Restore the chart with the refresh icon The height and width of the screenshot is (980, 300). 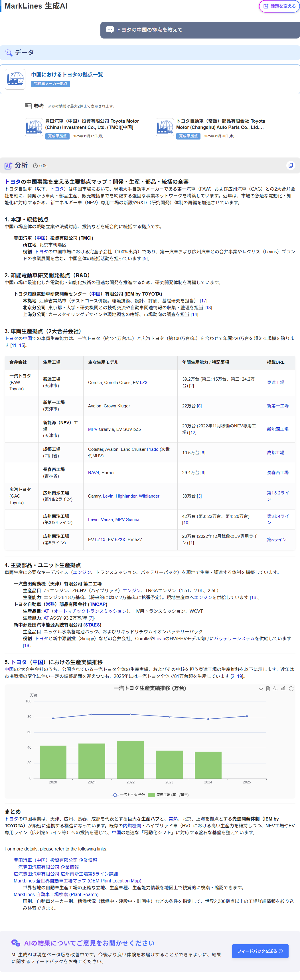tap(291, 689)
